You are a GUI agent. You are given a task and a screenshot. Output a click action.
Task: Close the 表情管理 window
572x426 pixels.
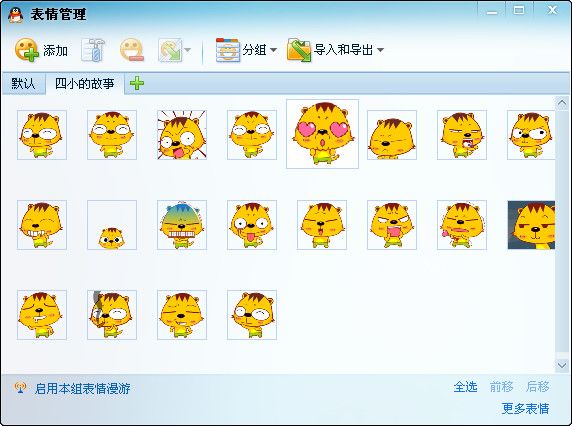click(x=552, y=10)
